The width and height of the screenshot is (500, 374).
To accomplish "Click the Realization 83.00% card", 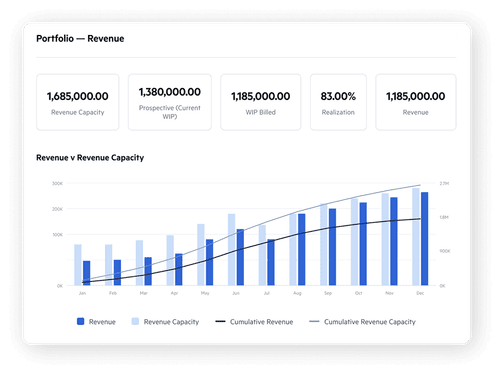I will (x=338, y=102).
